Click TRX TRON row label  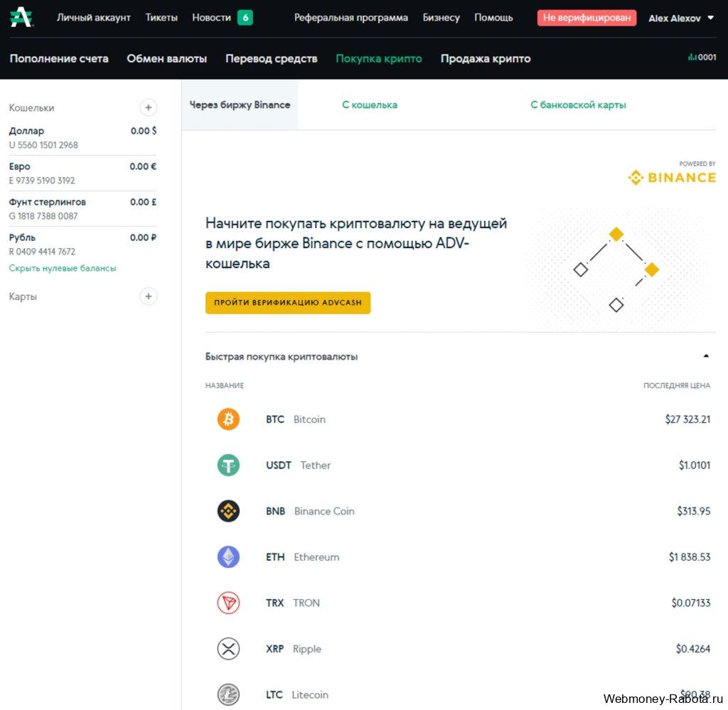[293, 603]
